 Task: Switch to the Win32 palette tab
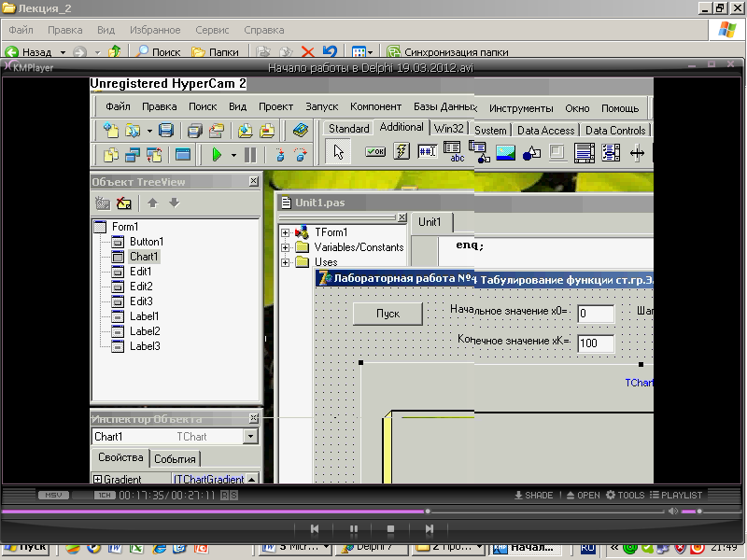449,129
